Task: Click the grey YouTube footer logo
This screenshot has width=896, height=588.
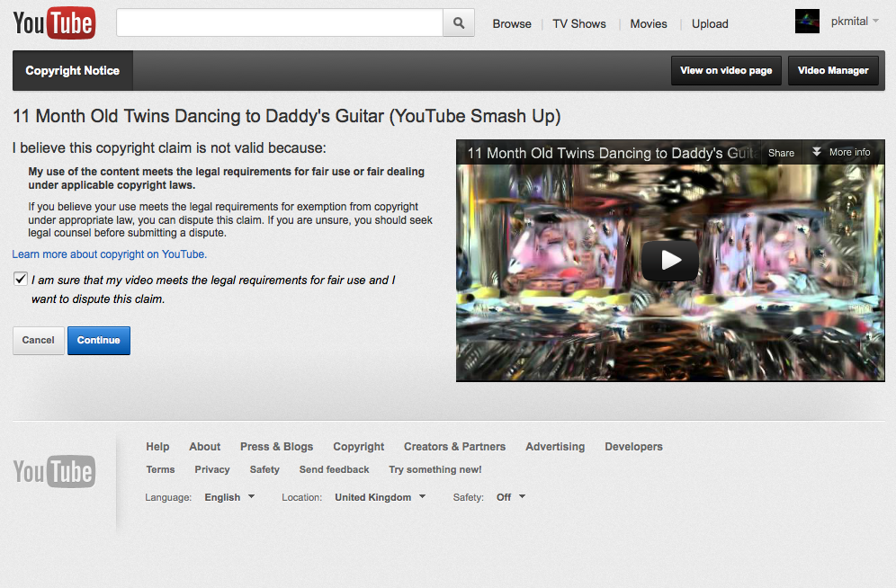Action: (x=54, y=471)
